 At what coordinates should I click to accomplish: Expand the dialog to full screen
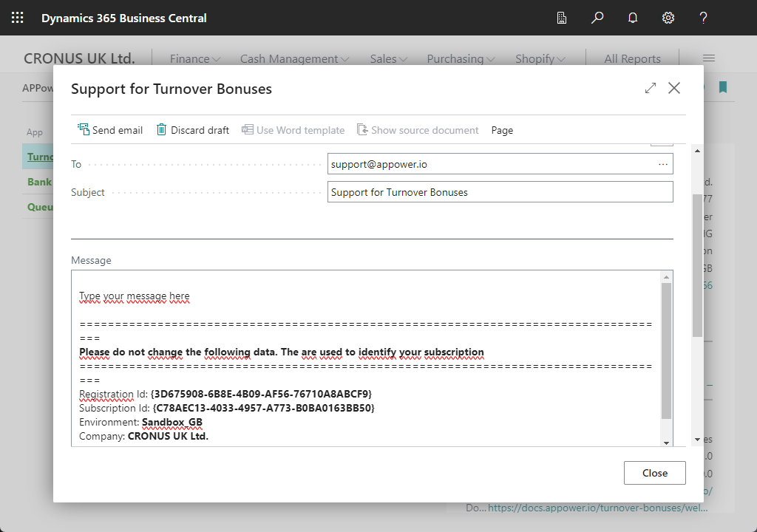tap(651, 89)
